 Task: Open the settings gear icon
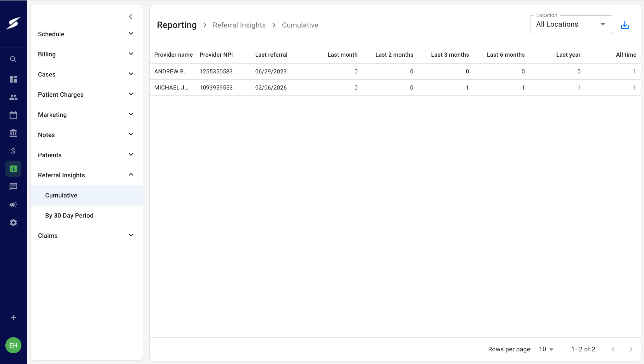[x=13, y=223]
